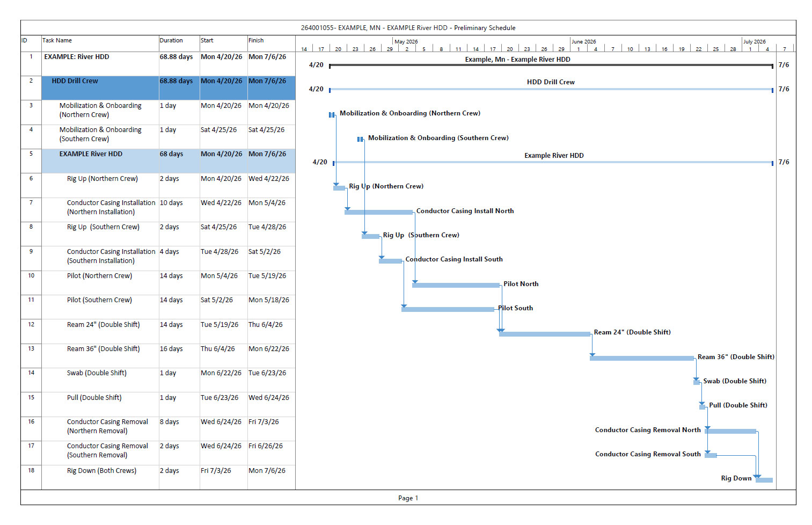Click the May 2026 timeline header label

tap(406, 41)
